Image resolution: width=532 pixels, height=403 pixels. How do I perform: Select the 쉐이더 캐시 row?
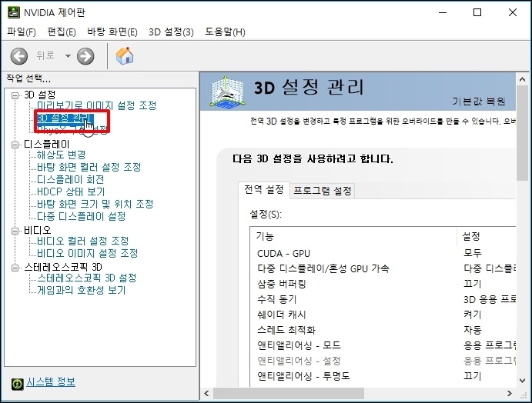[383, 315]
